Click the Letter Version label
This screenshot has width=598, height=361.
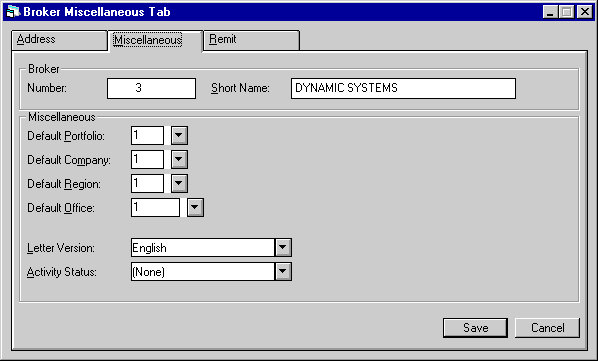click(61, 248)
